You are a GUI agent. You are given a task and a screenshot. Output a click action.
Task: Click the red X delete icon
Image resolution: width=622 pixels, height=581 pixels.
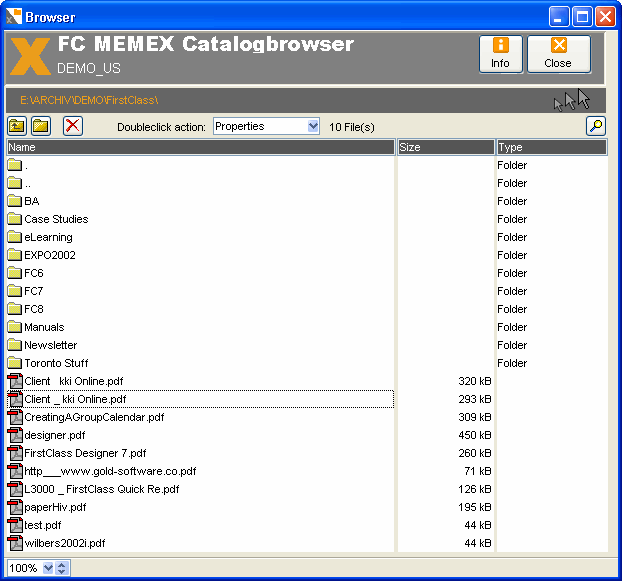point(73,126)
